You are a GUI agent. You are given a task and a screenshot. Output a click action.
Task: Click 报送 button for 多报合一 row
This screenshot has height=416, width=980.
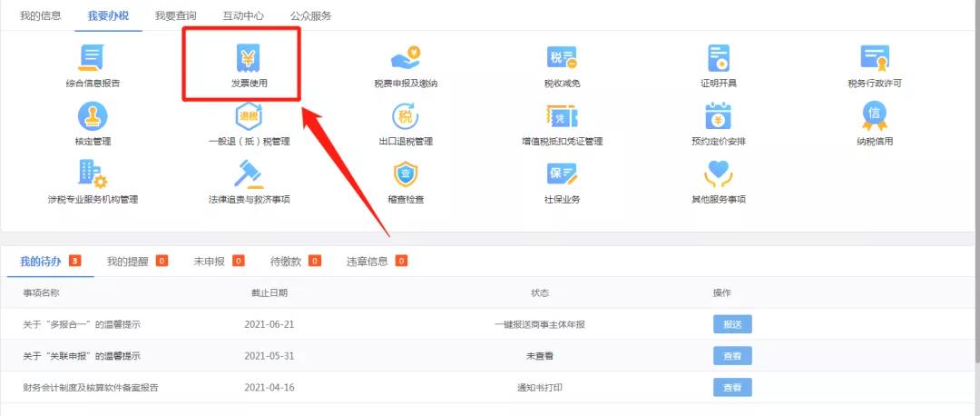(x=732, y=324)
